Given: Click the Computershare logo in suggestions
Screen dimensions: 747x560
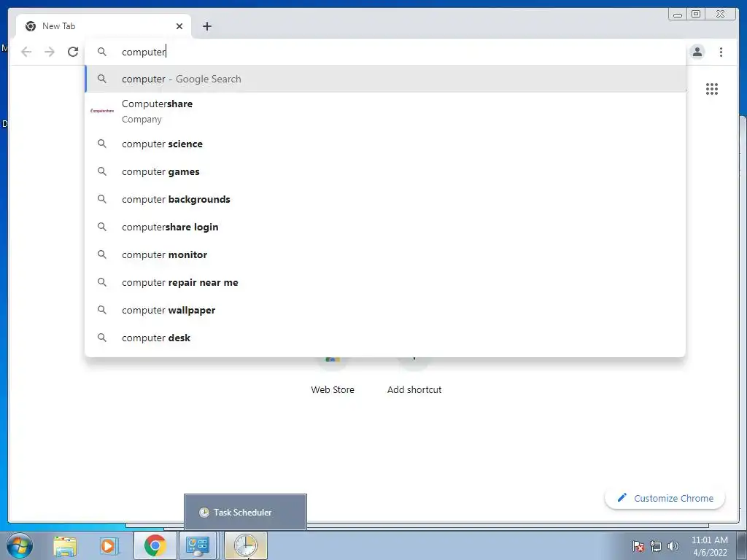Looking at the screenshot, I should tap(102, 111).
